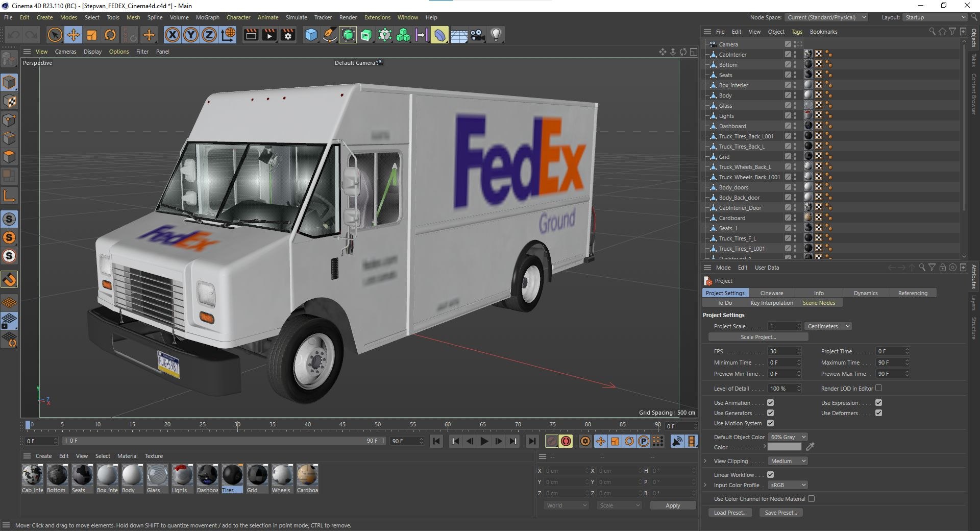Select the Live Selection tool
Viewport: 980px width, 531px height.
click(55, 35)
